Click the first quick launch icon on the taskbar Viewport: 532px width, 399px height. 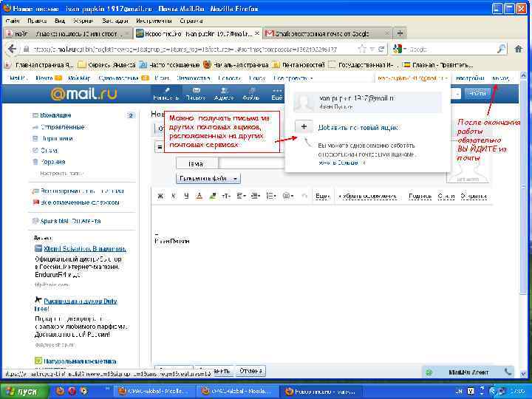point(59,391)
